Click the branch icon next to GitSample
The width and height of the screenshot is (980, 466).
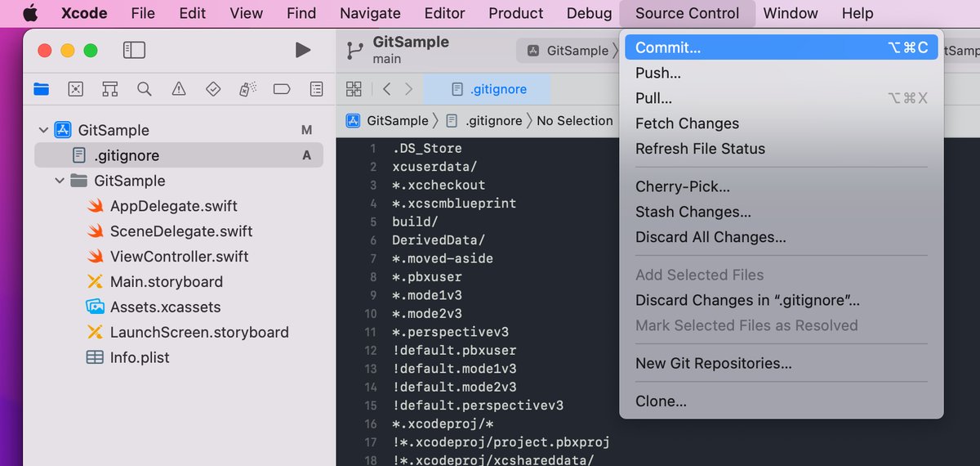[355, 51]
